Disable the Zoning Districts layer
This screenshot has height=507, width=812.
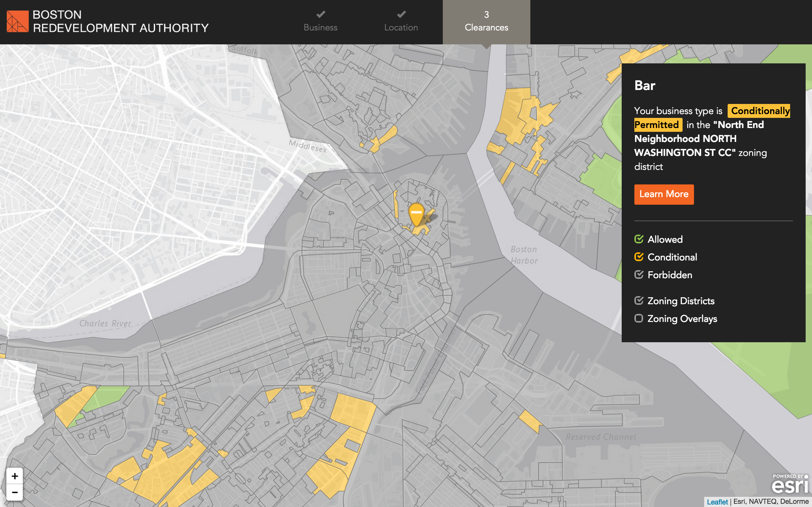tap(639, 300)
